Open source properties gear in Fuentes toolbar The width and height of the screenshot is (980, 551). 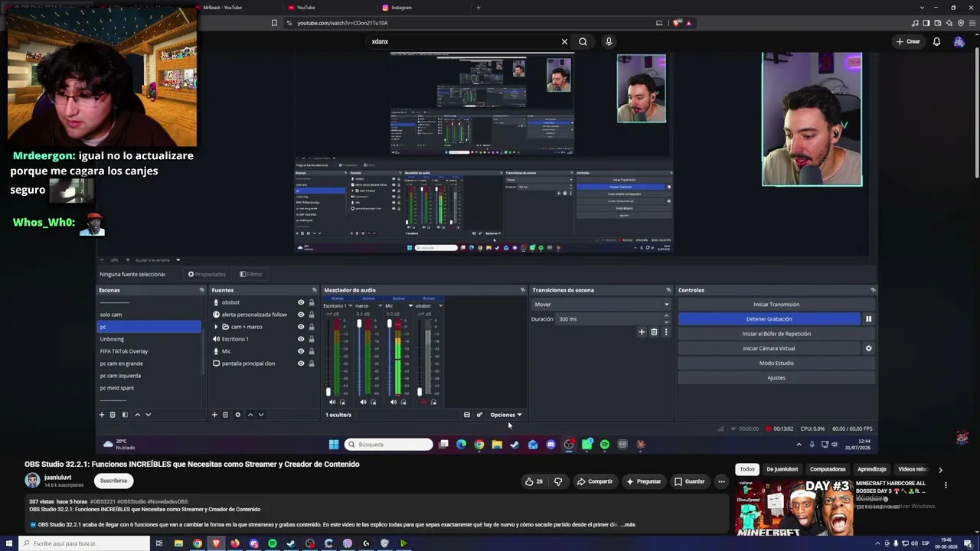[237, 415]
